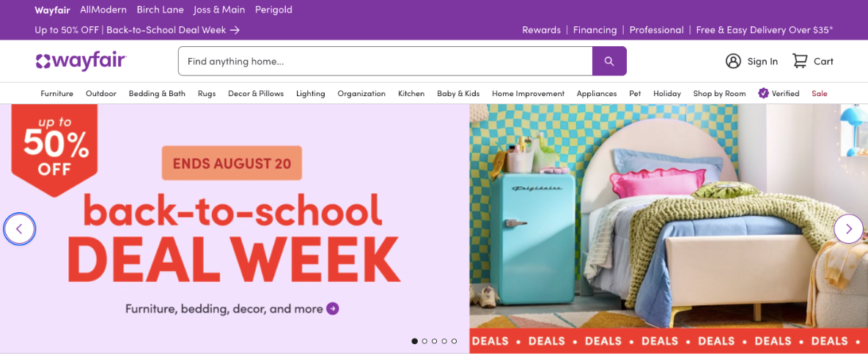Switch to the Joss & Main tab
868x356 pixels.
click(x=219, y=10)
